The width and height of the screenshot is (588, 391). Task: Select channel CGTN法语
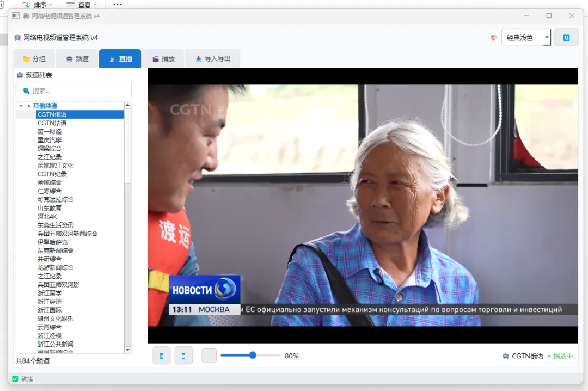[52, 123]
